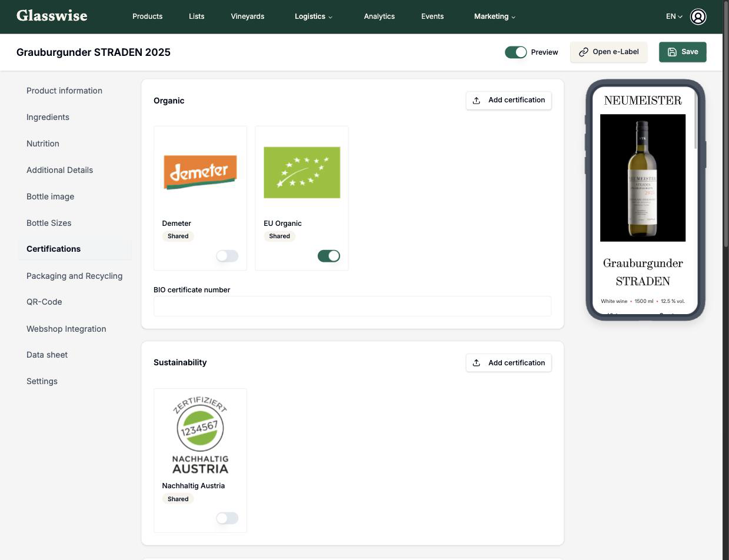Go to QR-Code section
729x560 pixels.
click(x=44, y=302)
